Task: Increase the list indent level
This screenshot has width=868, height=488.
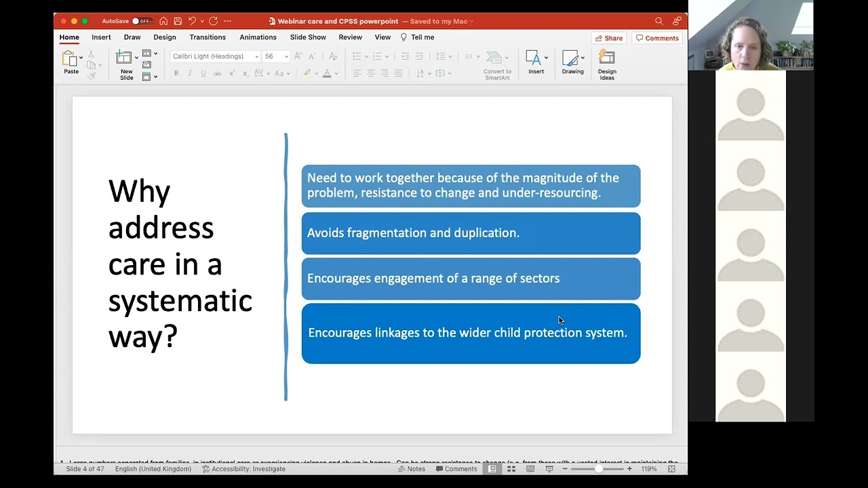Action: point(419,56)
